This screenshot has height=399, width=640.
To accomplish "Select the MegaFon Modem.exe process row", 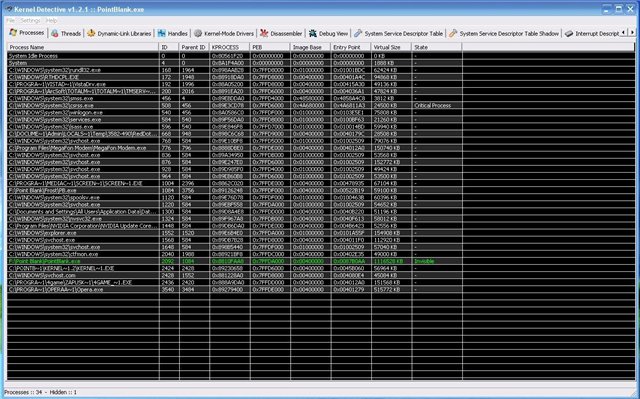I will pyautogui.click(x=235, y=148).
